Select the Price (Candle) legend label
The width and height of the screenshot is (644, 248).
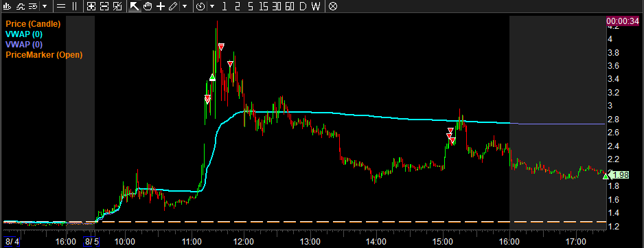(33, 24)
